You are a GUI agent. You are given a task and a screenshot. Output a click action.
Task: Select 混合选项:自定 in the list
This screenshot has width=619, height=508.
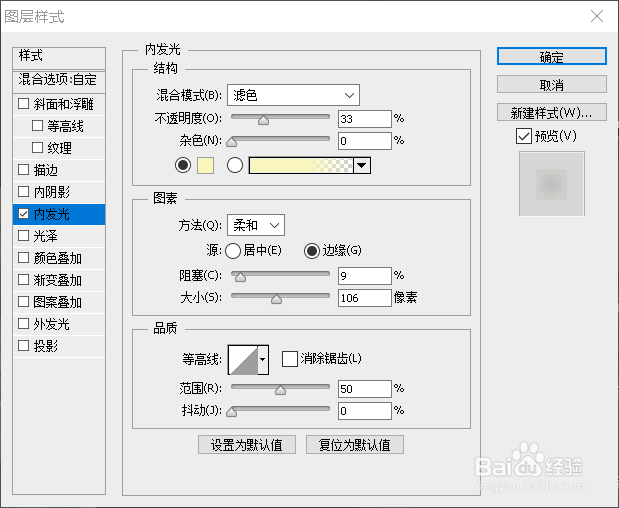(x=59, y=80)
